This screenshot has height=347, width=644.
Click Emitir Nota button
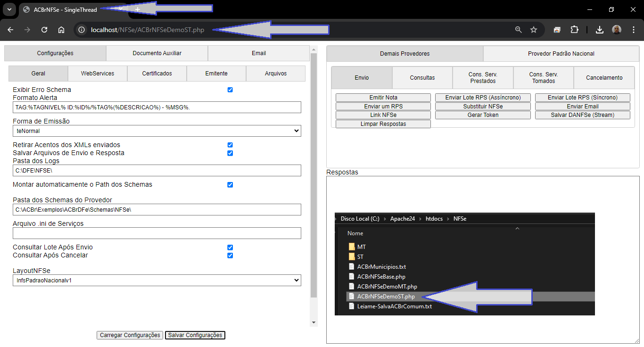pyautogui.click(x=383, y=98)
